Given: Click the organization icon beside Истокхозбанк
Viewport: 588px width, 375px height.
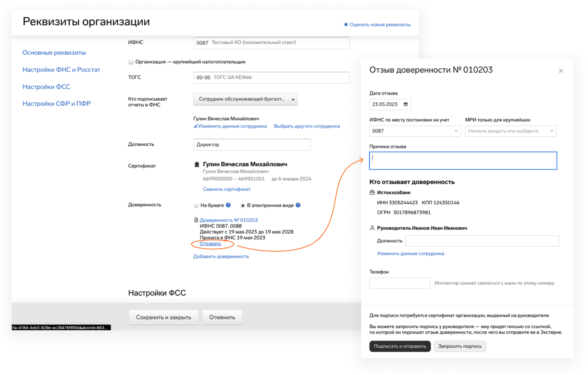Looking at the screenshot, I should (372, 192).
